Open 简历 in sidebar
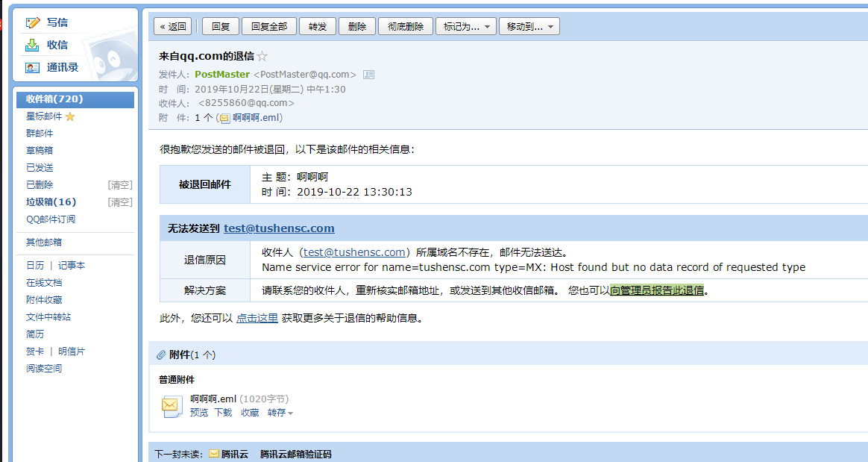The height and width of the screenshot is (462, 868). coord(35,334)
